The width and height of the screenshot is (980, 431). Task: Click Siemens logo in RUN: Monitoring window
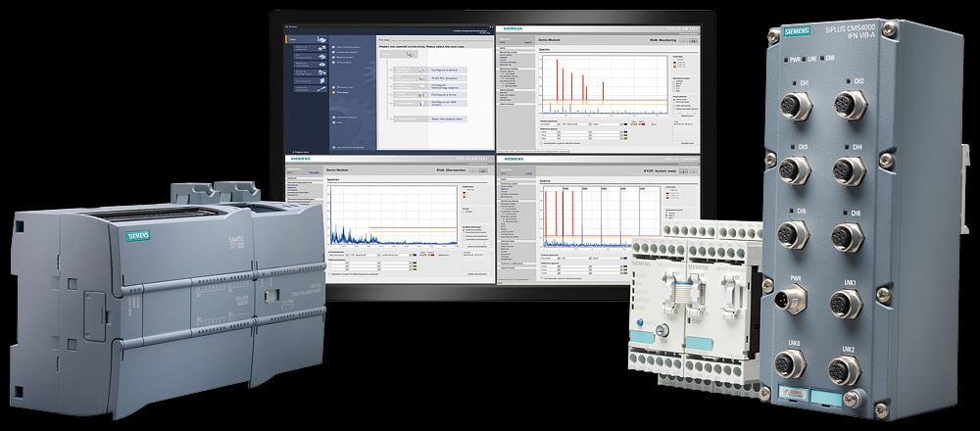tap(514, 28)
